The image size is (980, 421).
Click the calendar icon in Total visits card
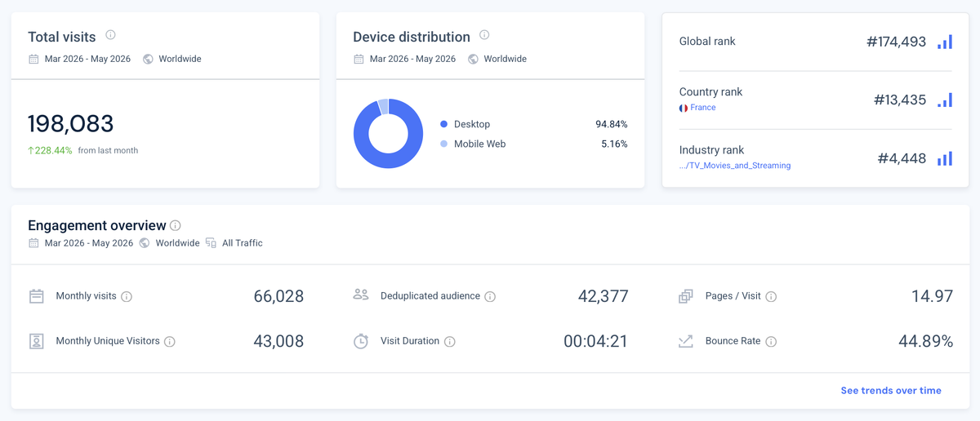click(33, 59)
